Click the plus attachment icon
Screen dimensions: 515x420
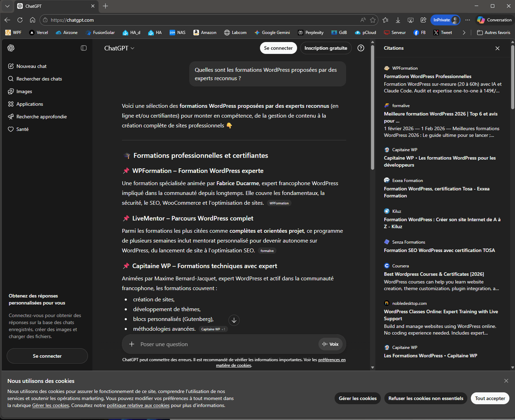[132, 344]
